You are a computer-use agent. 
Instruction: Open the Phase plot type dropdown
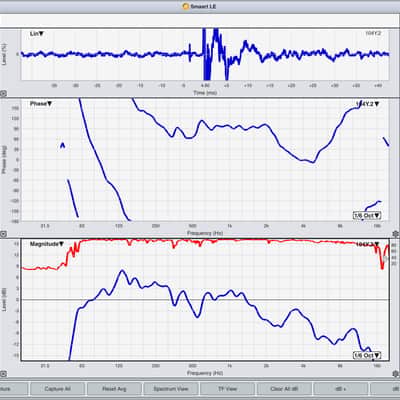(41, 104)
